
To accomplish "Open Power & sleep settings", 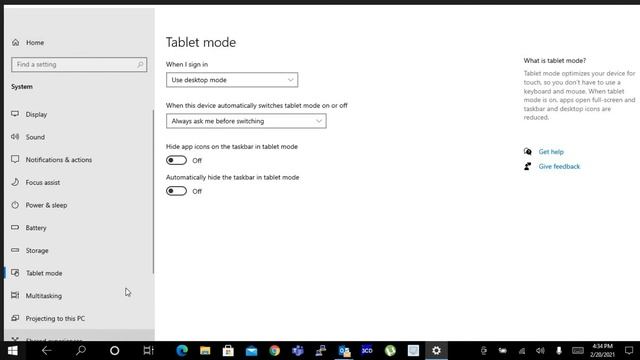I will point(47,205).
